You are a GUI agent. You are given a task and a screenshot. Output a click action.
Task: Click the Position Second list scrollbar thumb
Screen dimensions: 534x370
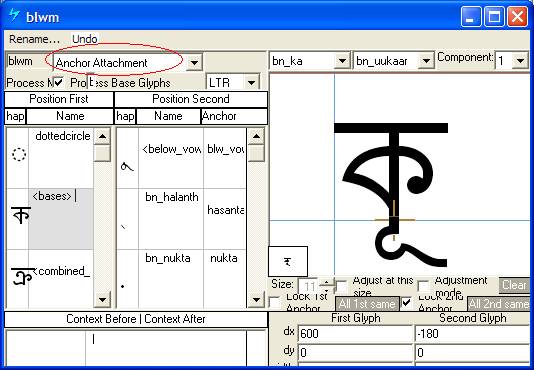click(x=256, y=153)
